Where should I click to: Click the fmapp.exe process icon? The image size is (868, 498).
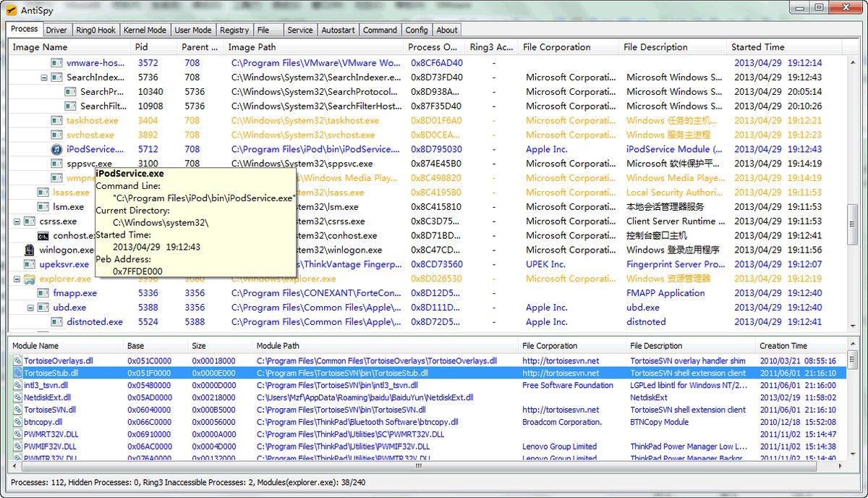(43, 293)
